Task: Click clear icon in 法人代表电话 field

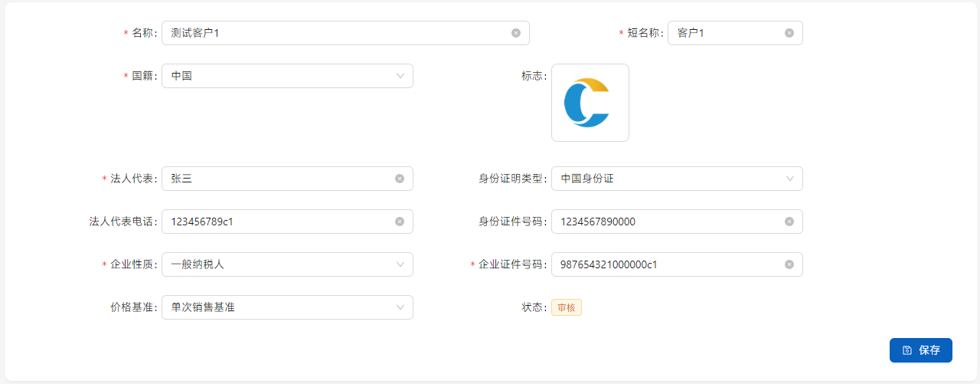Action: click(400, 222)
